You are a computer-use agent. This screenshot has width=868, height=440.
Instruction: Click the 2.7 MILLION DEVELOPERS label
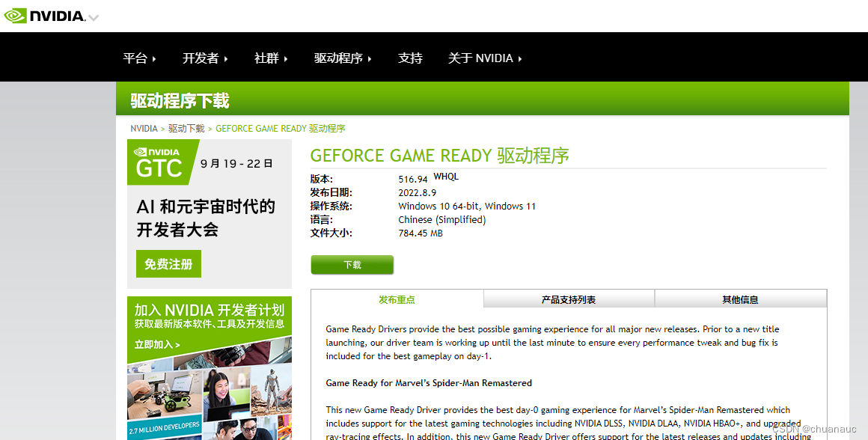pyautogui.click(x=165, y=428)
